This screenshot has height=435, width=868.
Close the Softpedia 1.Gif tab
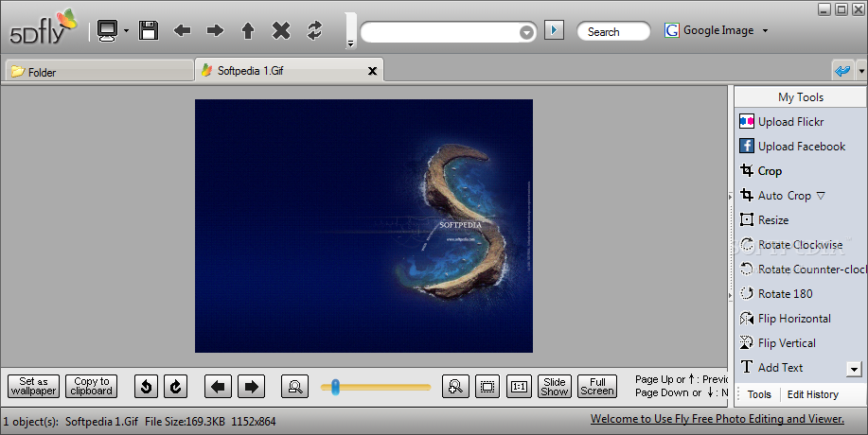pos(373,71)
